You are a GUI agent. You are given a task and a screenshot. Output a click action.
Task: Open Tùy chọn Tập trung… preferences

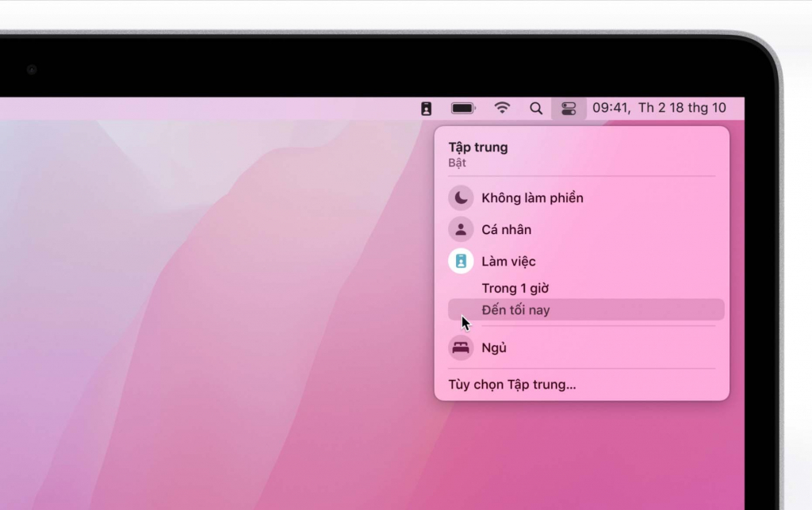(512, 385)
